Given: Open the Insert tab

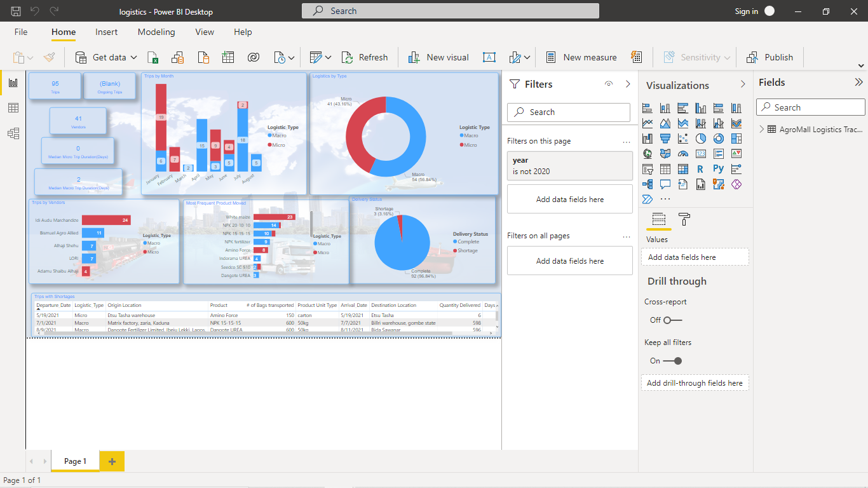Looking at the screenshot, I should 106,32.
